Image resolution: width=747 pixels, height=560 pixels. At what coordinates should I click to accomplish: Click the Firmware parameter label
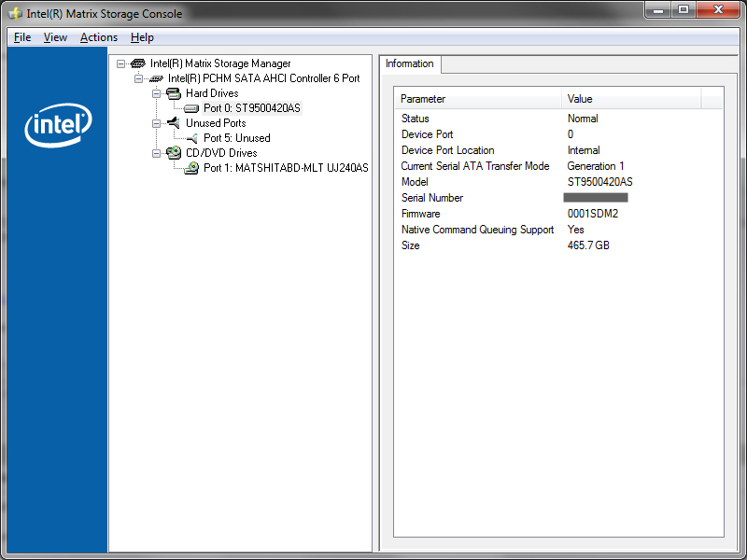tap(421, 214)
